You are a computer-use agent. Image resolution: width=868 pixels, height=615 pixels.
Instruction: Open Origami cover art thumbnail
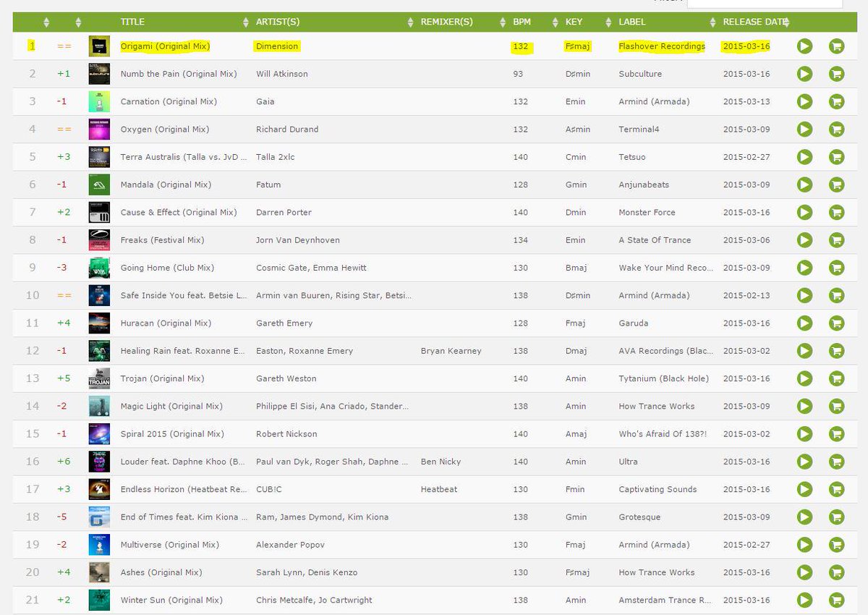pos(99,46)
